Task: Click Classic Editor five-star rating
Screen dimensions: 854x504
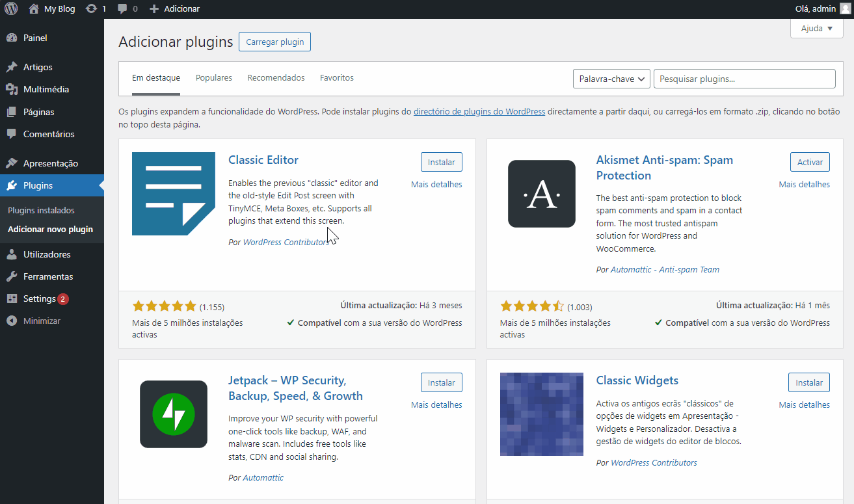Action: (x=164, y=306)
